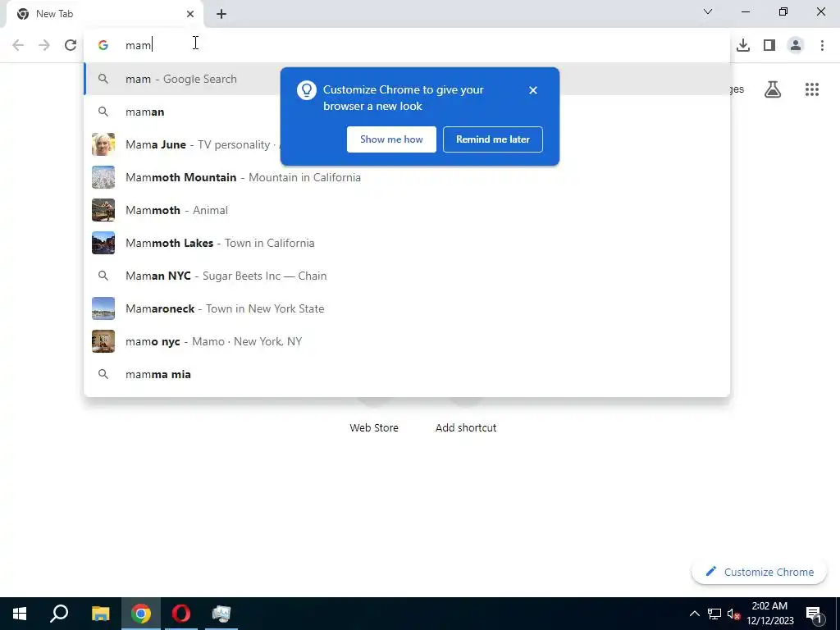Click Chrome icon in taskbar
The image size is (840, 630).
tap(141, 614)
